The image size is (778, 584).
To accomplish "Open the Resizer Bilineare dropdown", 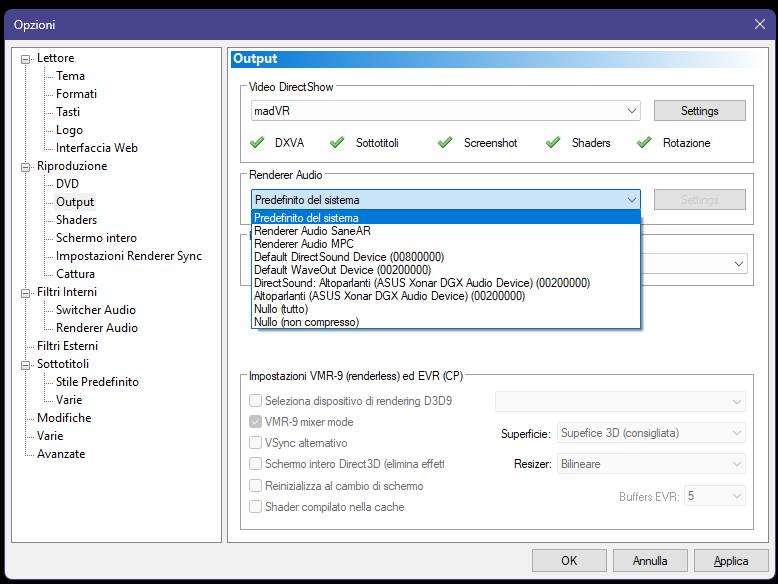I will [651, 464].
